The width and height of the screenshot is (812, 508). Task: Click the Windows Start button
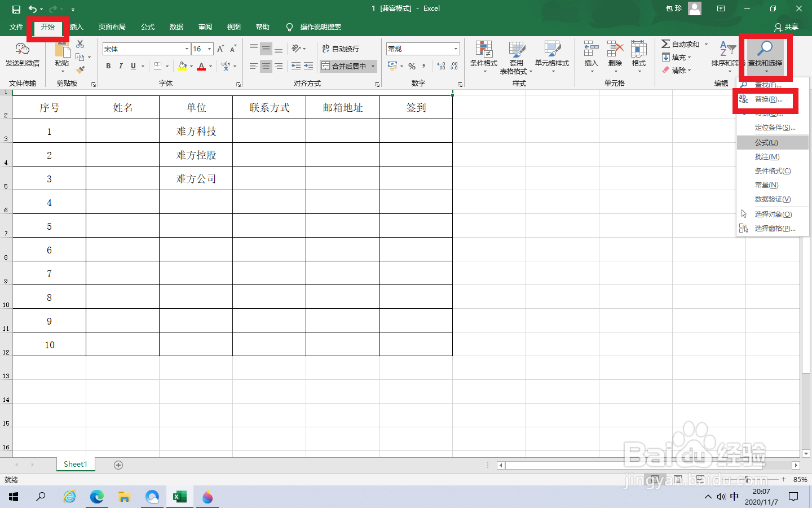(14, 497)
